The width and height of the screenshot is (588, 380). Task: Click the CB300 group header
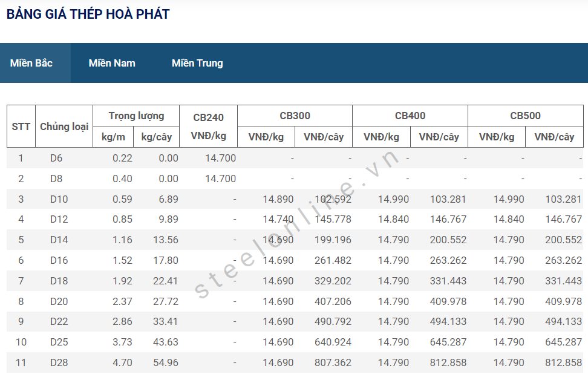pyautogui.click(x=295, y=116)
